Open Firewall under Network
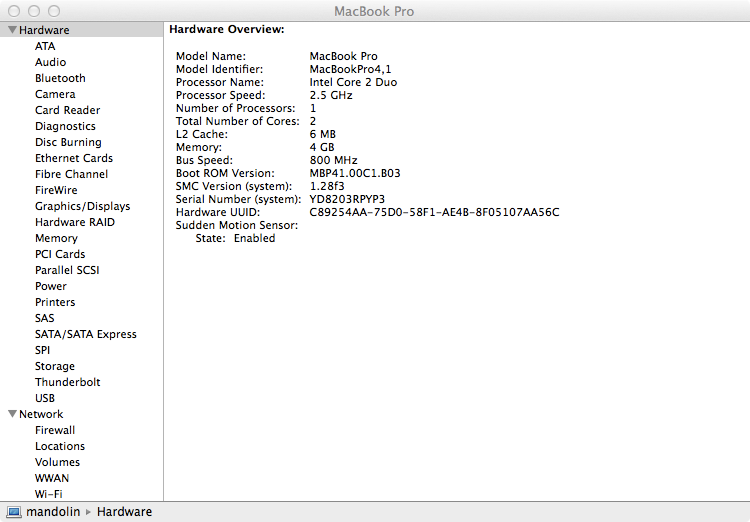 pos(55,430)
